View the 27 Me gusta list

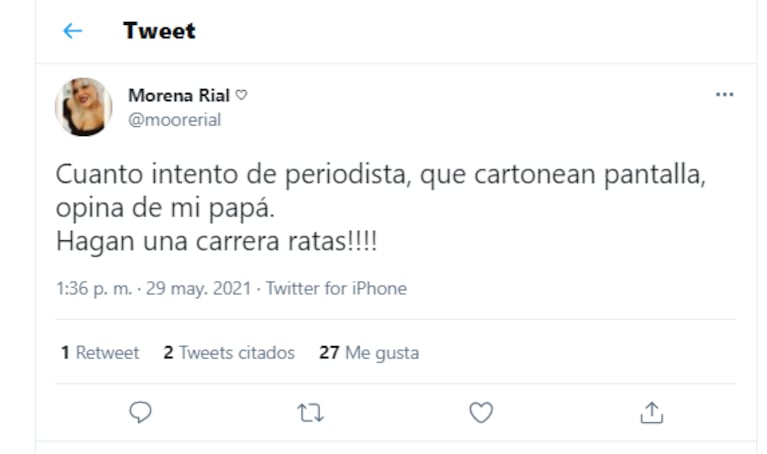(369, 353)
